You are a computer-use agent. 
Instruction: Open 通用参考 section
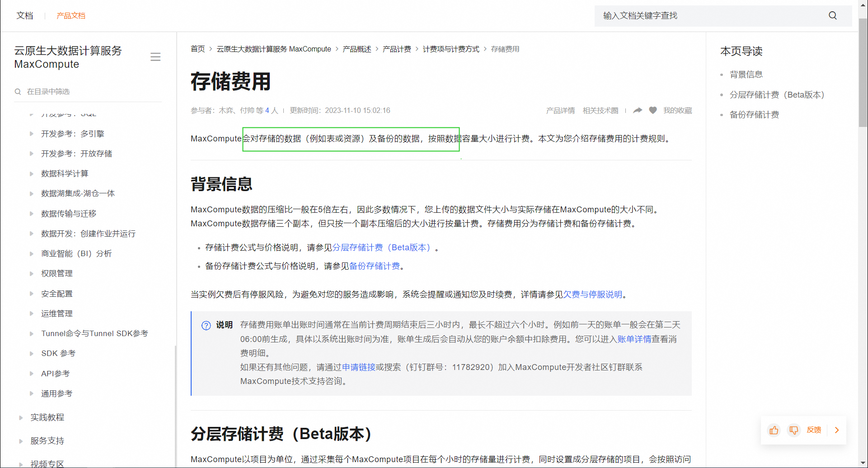point(57,393)
